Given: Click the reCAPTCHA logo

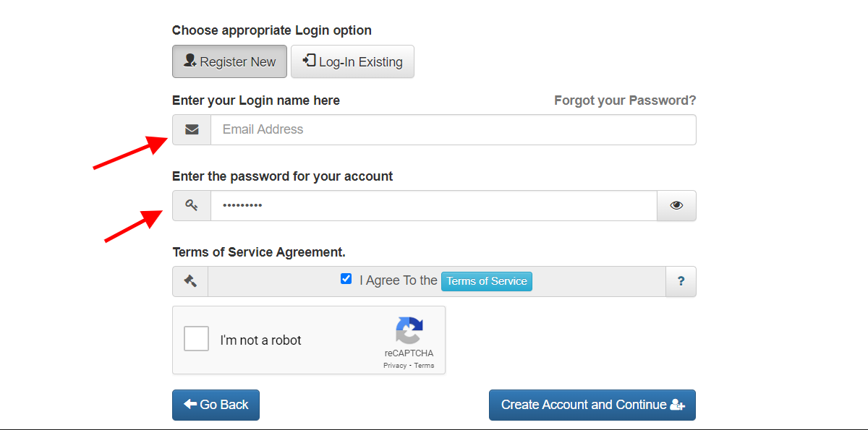Looking at the screenshot, I should (x=409, y=331).
